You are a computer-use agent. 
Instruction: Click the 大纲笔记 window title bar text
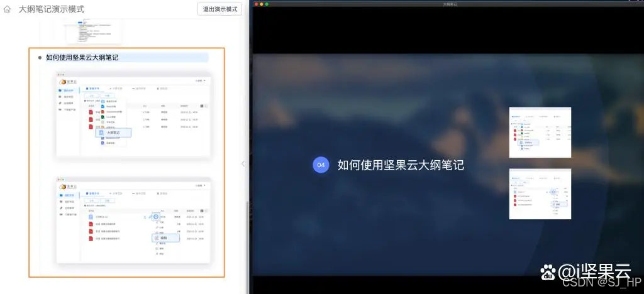pyautogui.click(x=450, y=4)
